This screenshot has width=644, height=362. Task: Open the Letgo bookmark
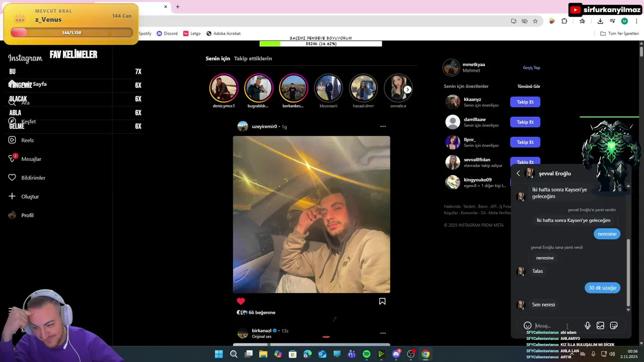[192, 34]
